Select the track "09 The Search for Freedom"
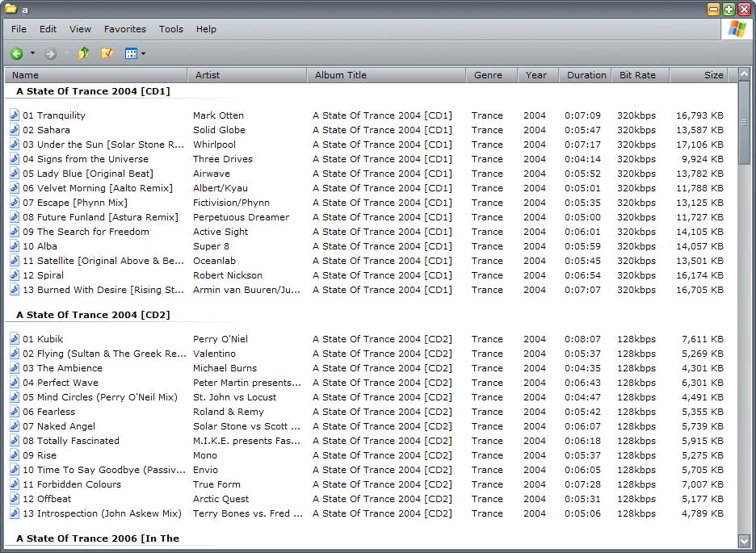This screenshot has width=756, height=553. point(86,232)
